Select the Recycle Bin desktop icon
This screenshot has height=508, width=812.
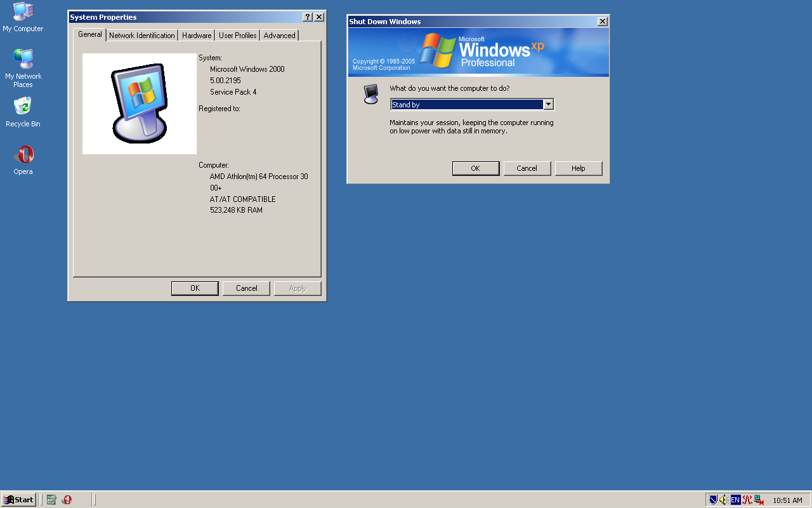(23, 112)
